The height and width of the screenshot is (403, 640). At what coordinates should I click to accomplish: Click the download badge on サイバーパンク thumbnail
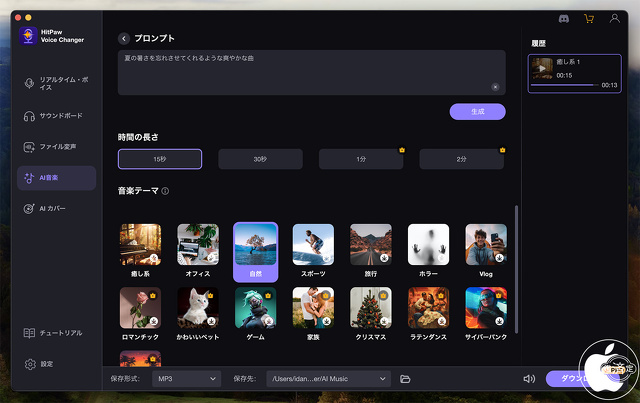(x=499, y=321)
